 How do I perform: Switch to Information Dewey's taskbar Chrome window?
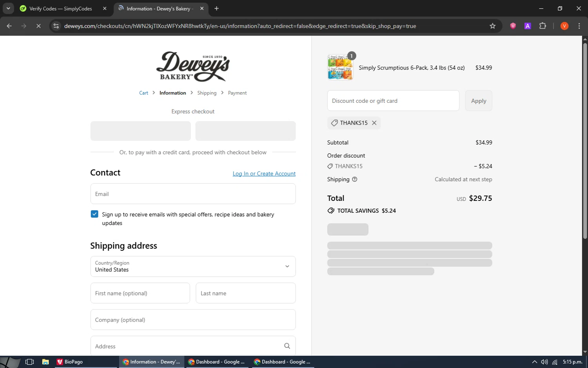click(x=151, y=362)
